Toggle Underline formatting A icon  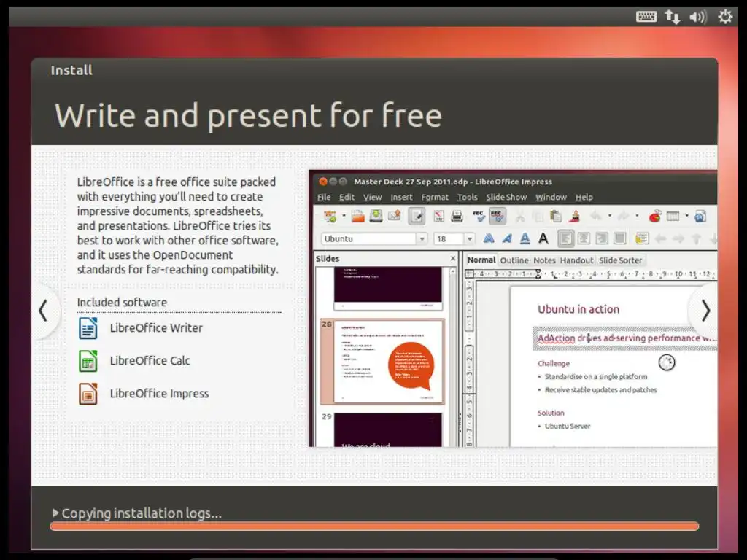click(x=525, y=238)
